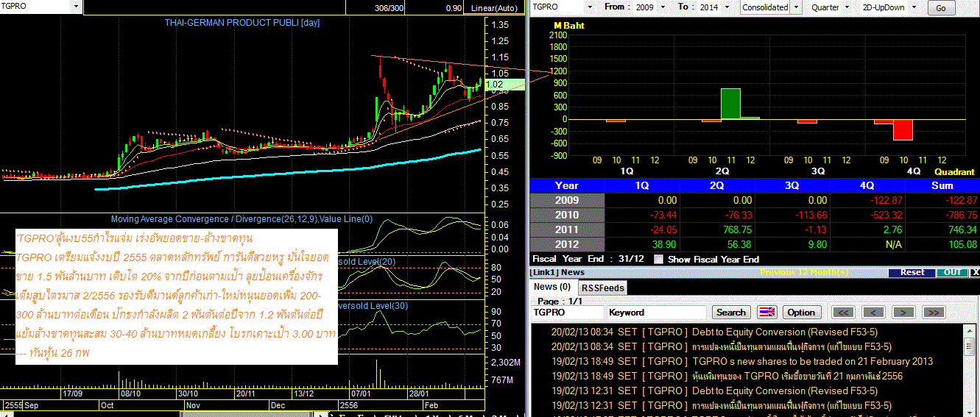Go to last news page (>>)

pos(933,312)
